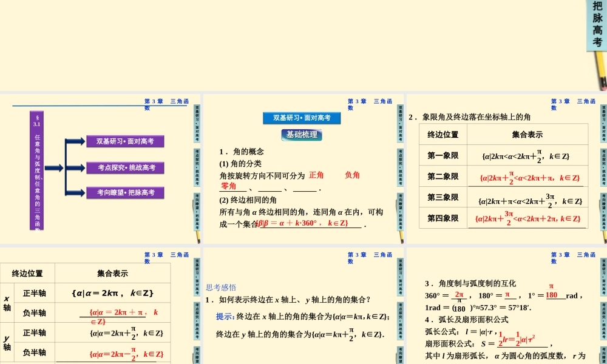This screenshot has height=364, width=607.
Task: Click the single arrow pointing right from §3.1 bar
Action: (x=54, y=167)
